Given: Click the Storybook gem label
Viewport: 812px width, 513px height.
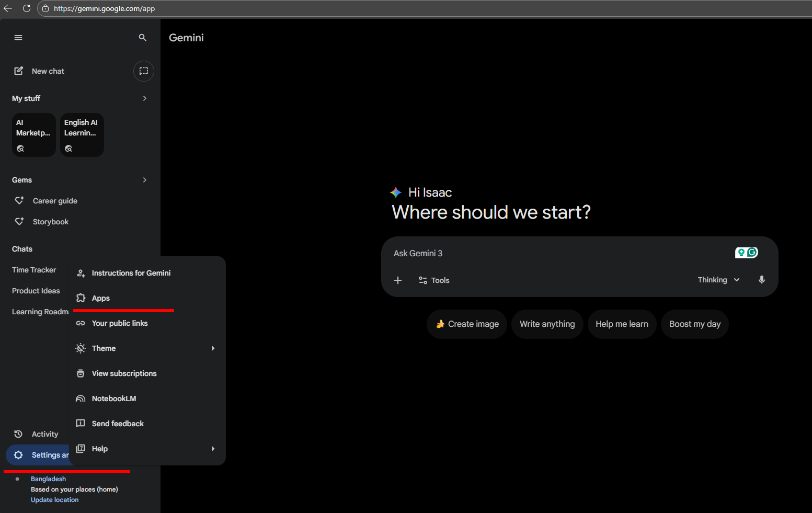Looking at the screenshot, I should pos(51,222).
